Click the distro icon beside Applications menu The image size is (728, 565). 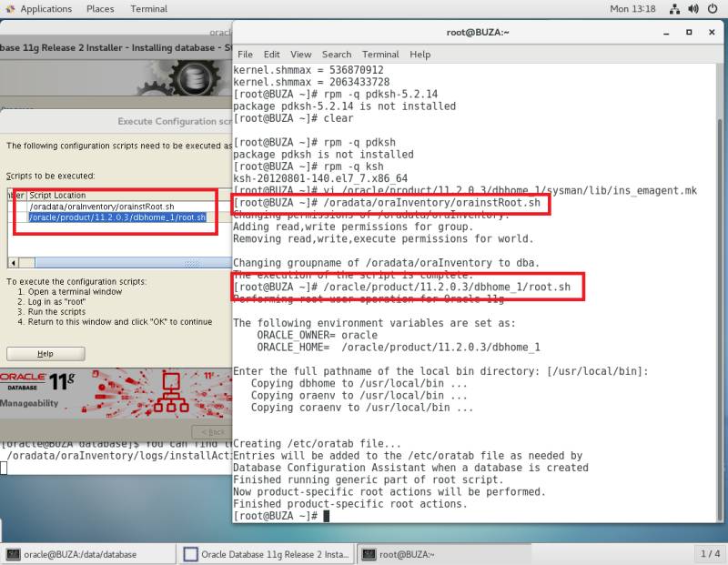(x=11, y=9)
